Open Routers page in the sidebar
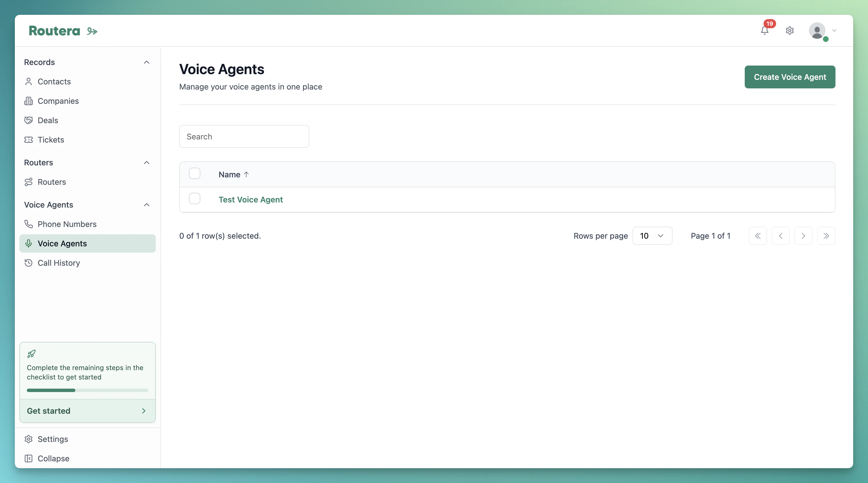 point(88,182)
